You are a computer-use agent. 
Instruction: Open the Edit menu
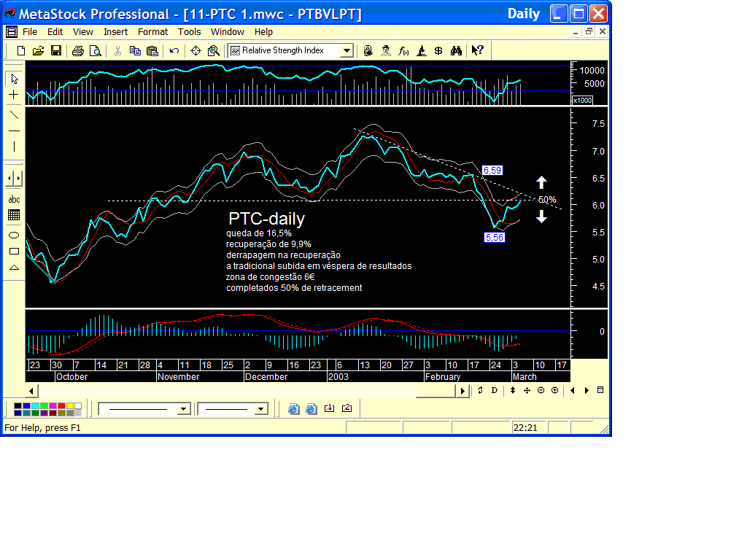(x=55, y=32)
